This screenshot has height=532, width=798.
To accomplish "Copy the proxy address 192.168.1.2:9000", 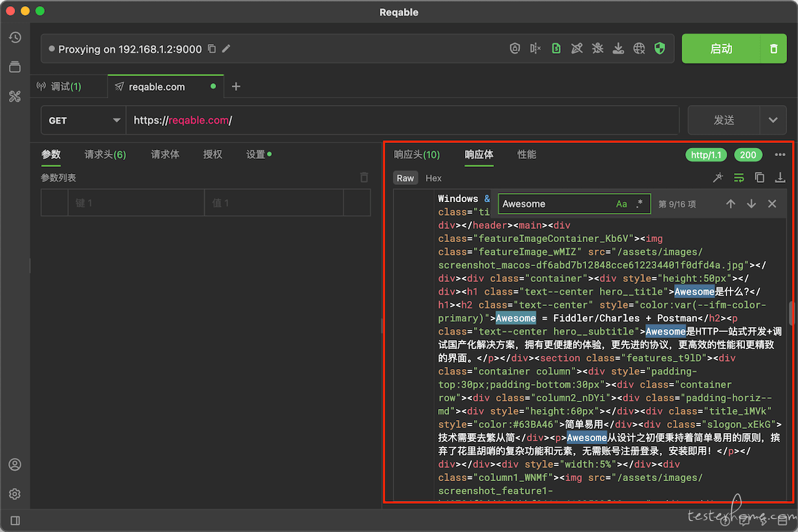I will 212,49.
